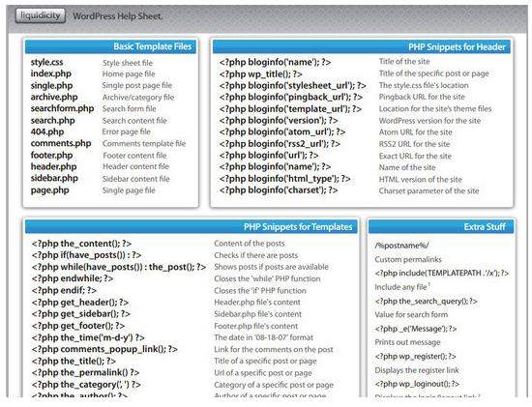Click the the_permalink() snippet

click(x=85, y=372)
